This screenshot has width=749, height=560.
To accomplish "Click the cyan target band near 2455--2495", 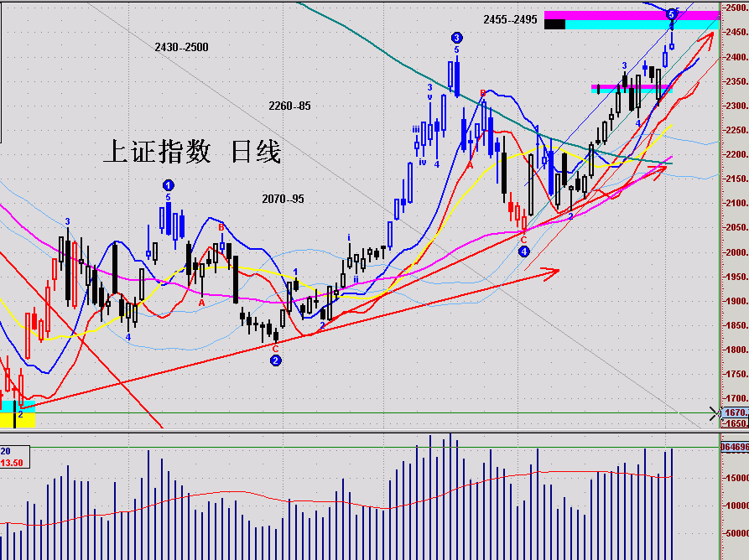I will coord(642,24).
